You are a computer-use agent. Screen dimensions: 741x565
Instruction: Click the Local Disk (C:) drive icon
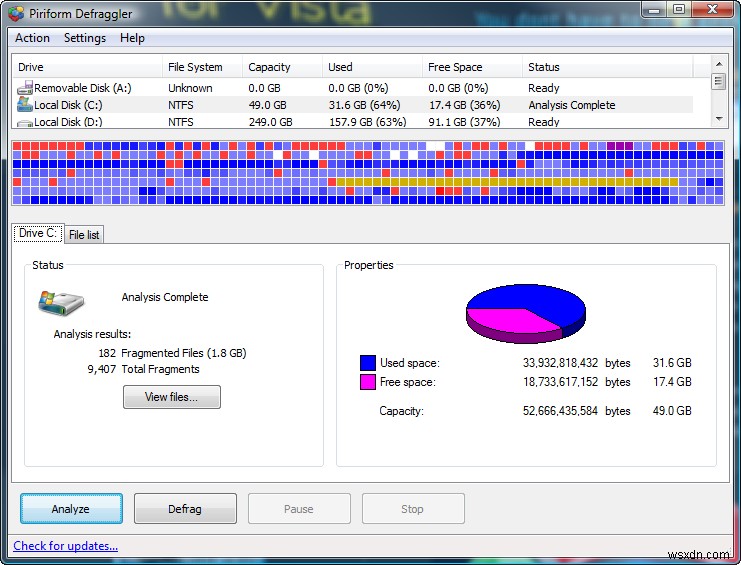(x=25, y=104)
